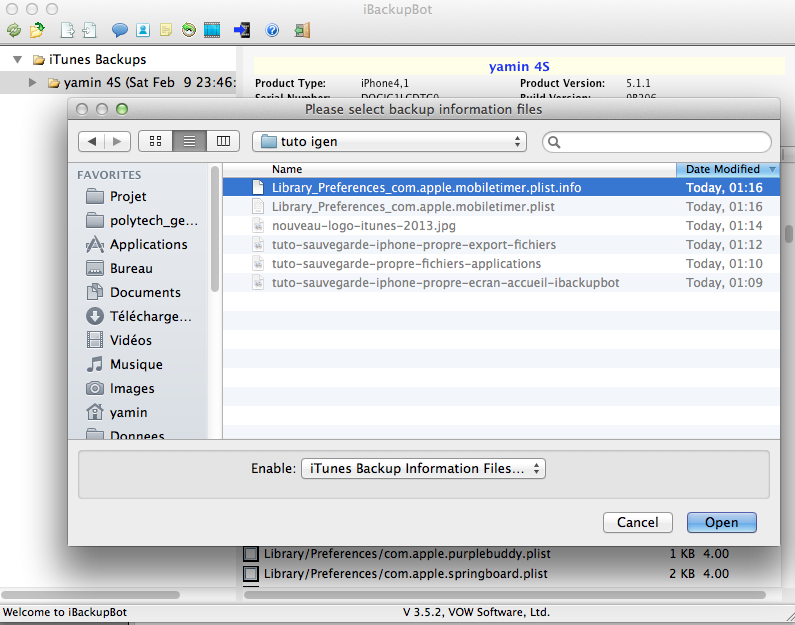
Task: Go back in file dialog
Action: 92,141
